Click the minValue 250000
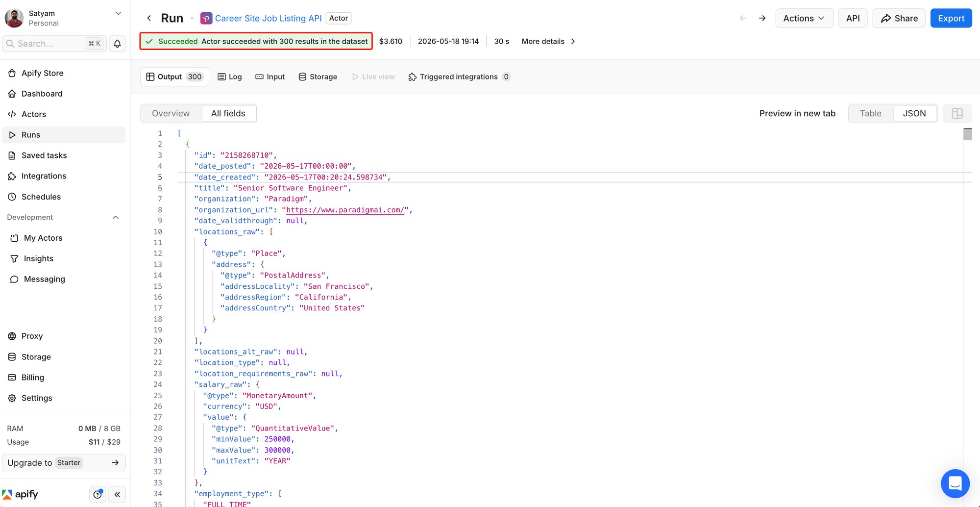The height and width of the screenshot is (507, 980). tap(277, 439)
